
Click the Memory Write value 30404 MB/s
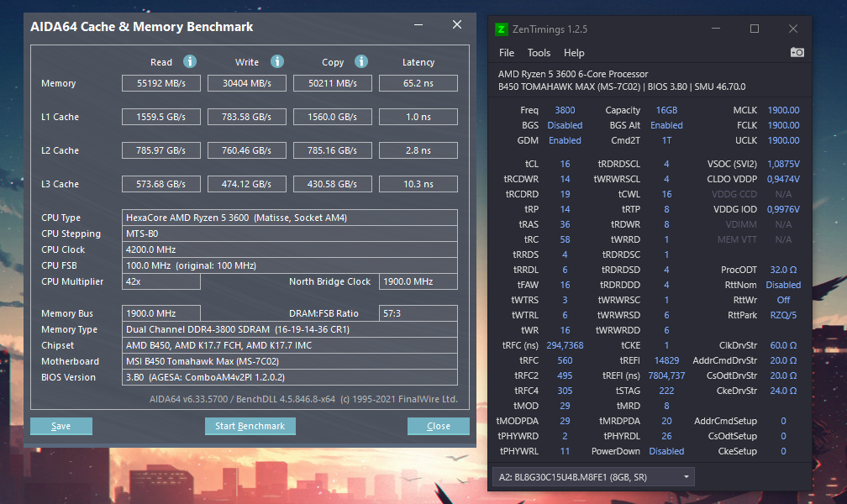point(247,83)
